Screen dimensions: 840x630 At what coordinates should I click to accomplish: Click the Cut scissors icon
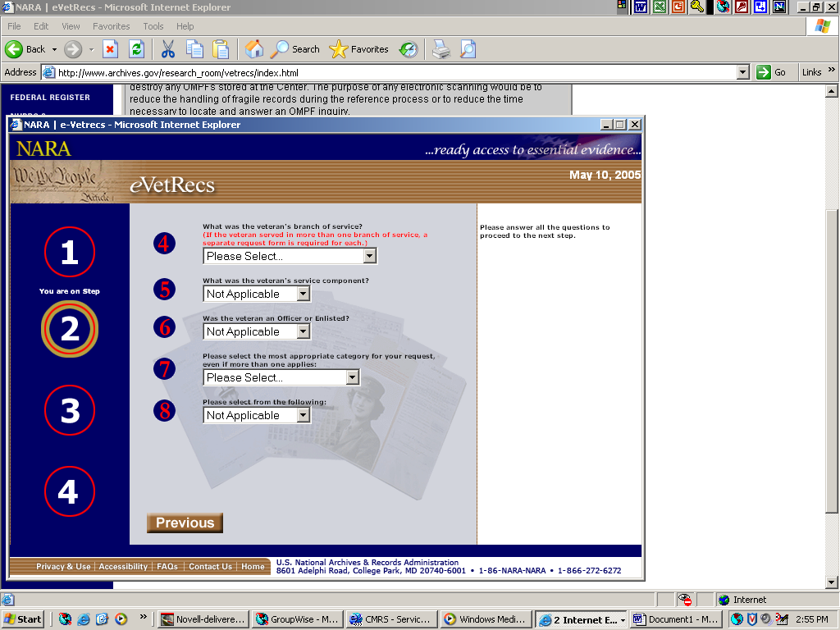click(167, 49)
